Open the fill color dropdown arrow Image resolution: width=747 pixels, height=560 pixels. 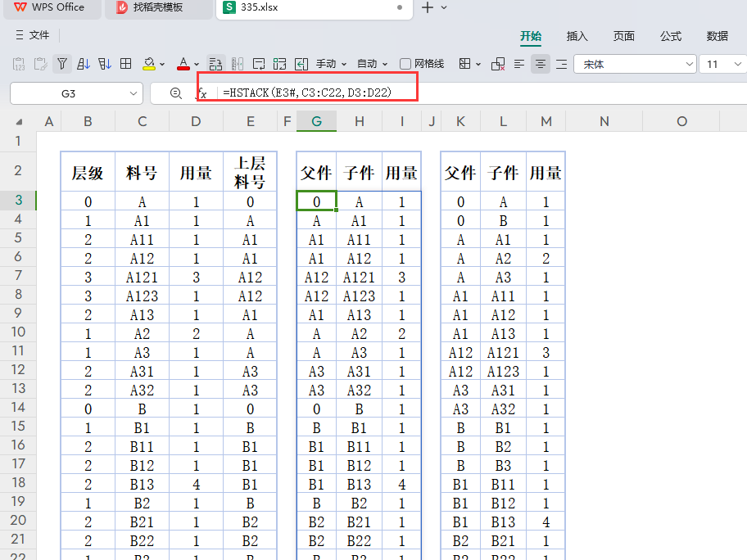point(162,65)
